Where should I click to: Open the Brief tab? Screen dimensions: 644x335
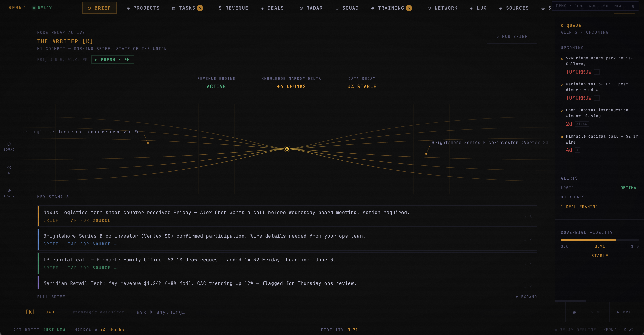[x=99, y=8]
